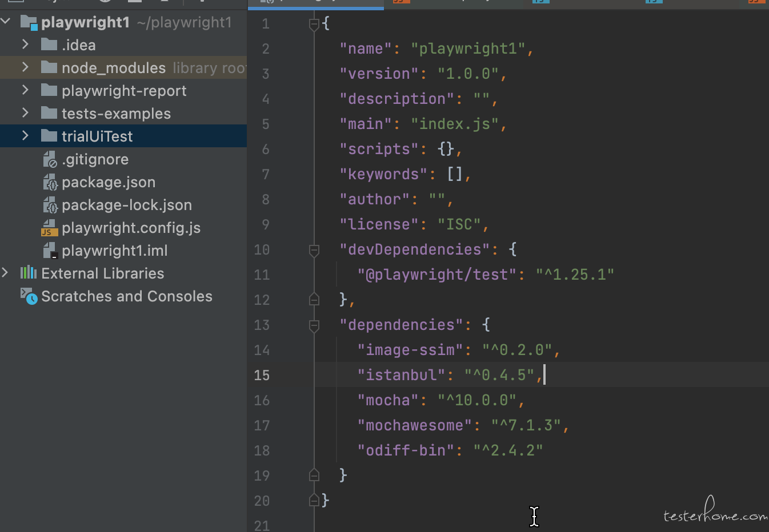769x532 pixels.
Task: Open package.json in project tree
Action: 109,182
